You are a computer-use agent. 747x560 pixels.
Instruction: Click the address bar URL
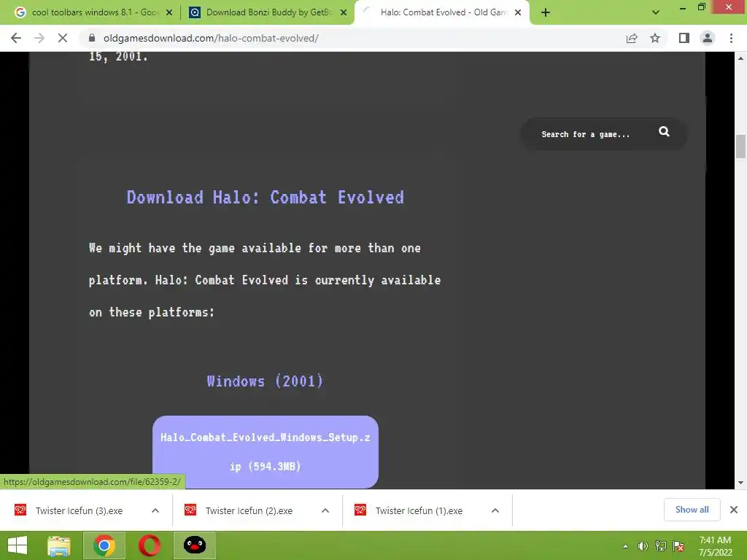(211, 38)
